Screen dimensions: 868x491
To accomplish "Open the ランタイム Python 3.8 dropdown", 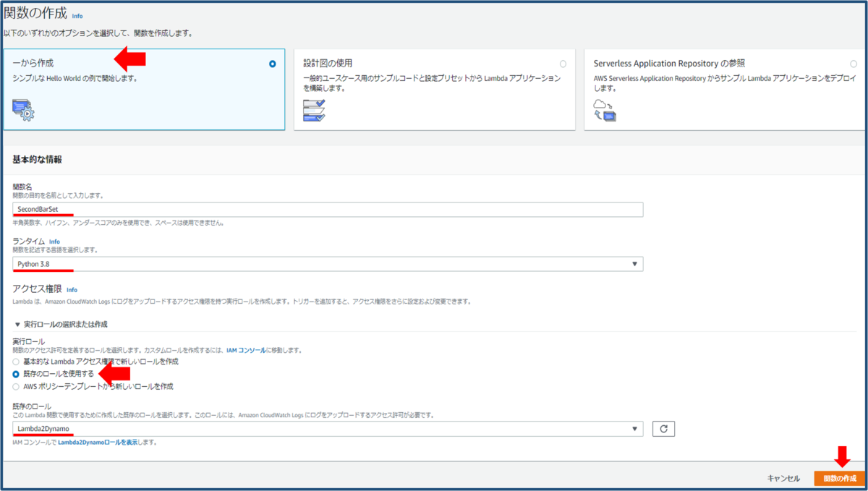I will pos(328,264).
